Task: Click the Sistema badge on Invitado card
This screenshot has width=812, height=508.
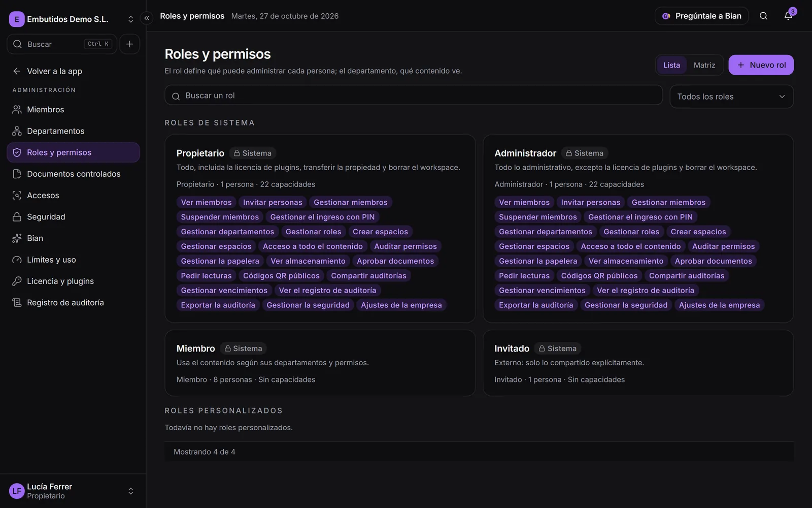Action: [x=558, y=348]
